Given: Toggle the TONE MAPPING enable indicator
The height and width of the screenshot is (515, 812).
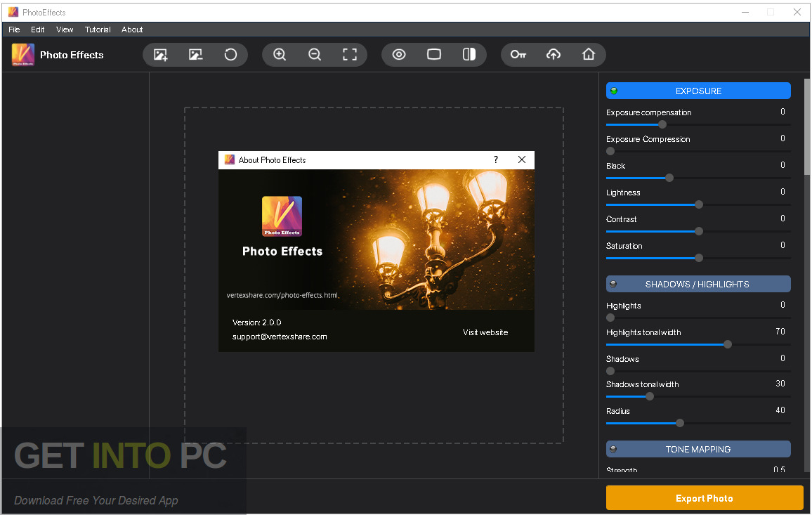Looking at the screenshot, I should pos(613,449).
